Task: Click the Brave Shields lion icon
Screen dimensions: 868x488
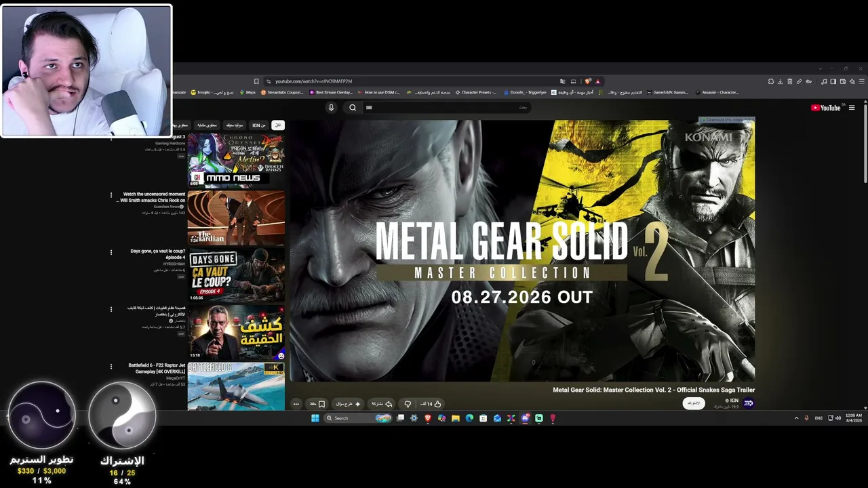Action: (x=588, y=81)
